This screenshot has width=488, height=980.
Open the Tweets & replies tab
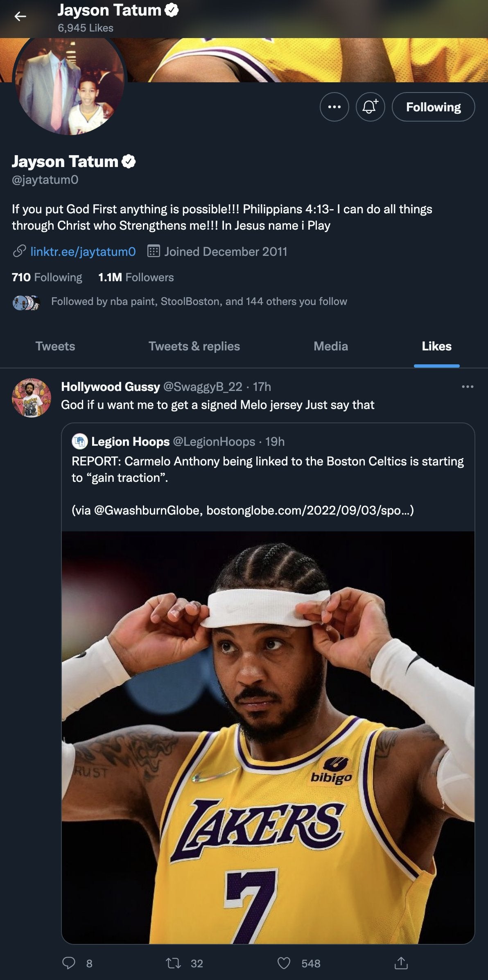coord(194,346)
